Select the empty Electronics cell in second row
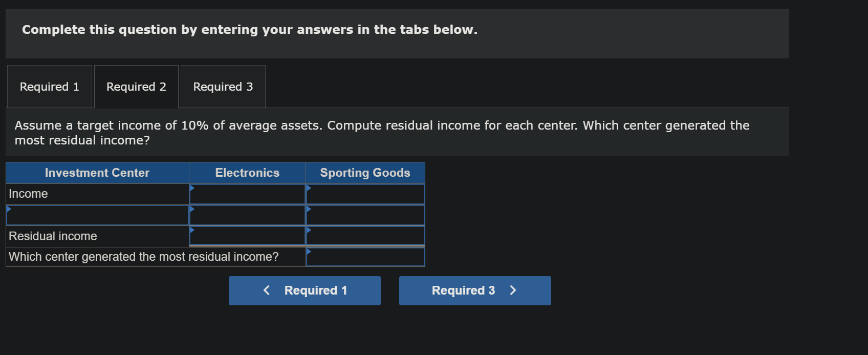The width and height of the screenshot is (868, 355). point(247,215)
